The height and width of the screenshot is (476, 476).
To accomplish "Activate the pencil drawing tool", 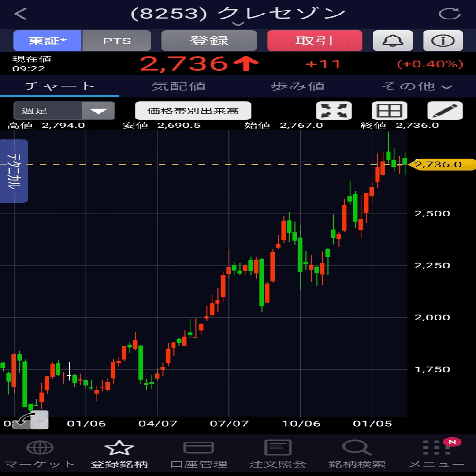I will click(x=445, y=111).
